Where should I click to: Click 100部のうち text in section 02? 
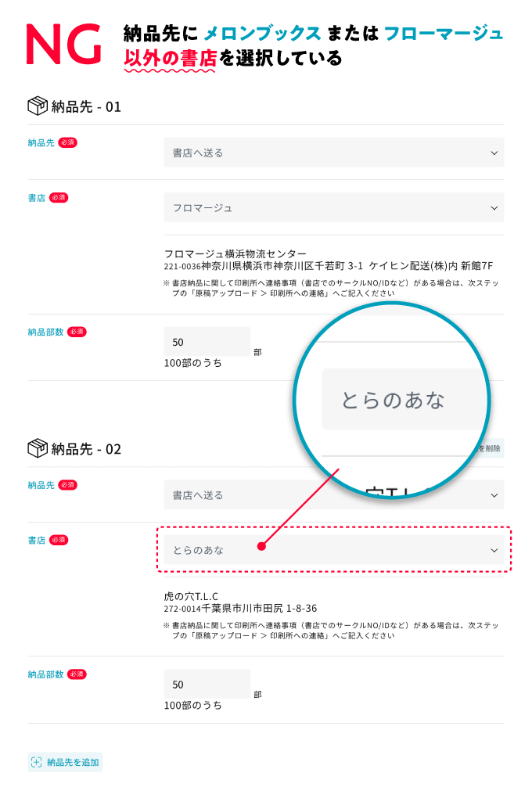click(x=193, y=706)
